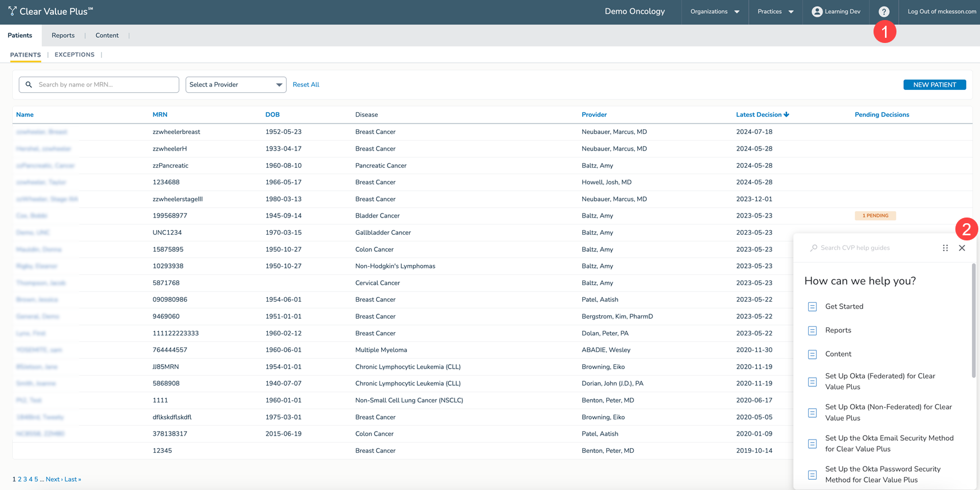980x490 pixels.
Task: Open the Select a Provider combo box
Action: (x=235, y=85)
